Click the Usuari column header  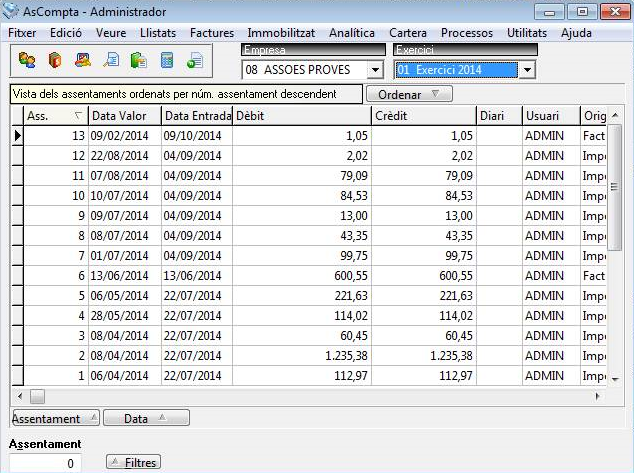tap(551, 116)
